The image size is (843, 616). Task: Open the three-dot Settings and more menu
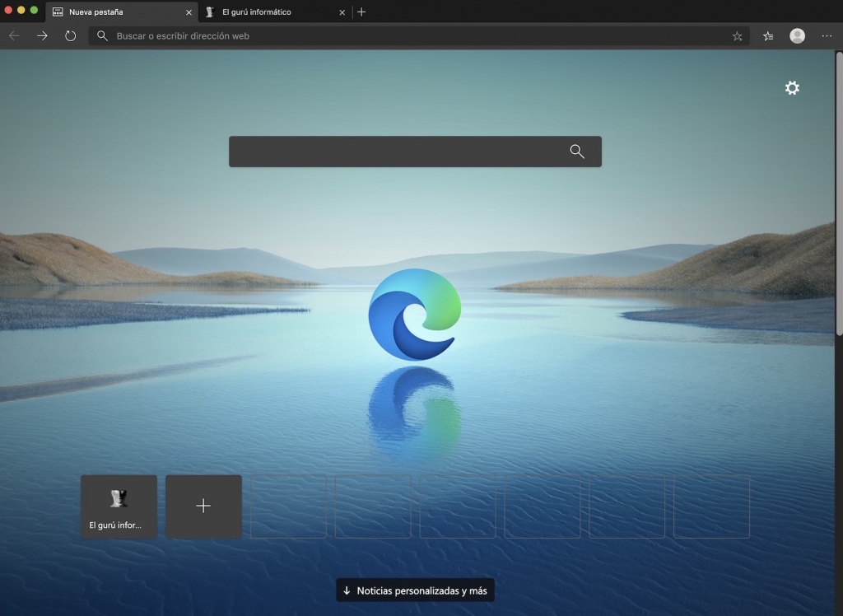click(827, 36)
